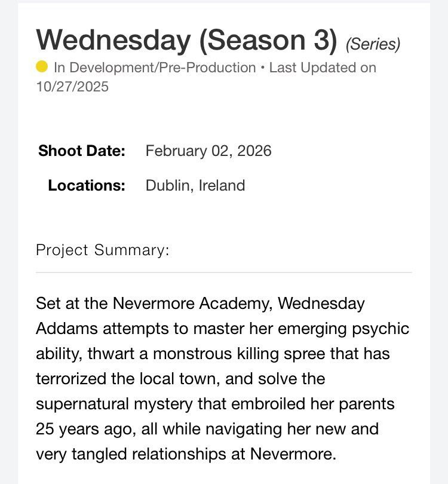Image resolution: width=448 pixels, height=484 pixels.
Task: Click the divider line under Project Summary
Action: [x=224, y=272]
